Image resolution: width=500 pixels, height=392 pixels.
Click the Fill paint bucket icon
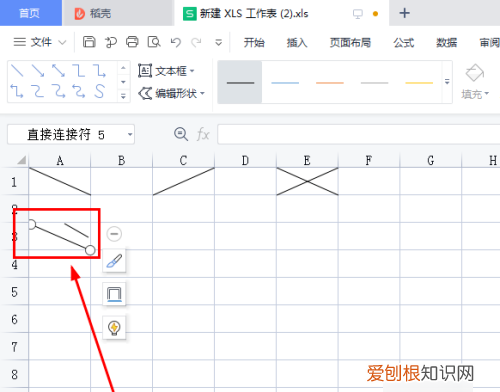pos(475,73)
